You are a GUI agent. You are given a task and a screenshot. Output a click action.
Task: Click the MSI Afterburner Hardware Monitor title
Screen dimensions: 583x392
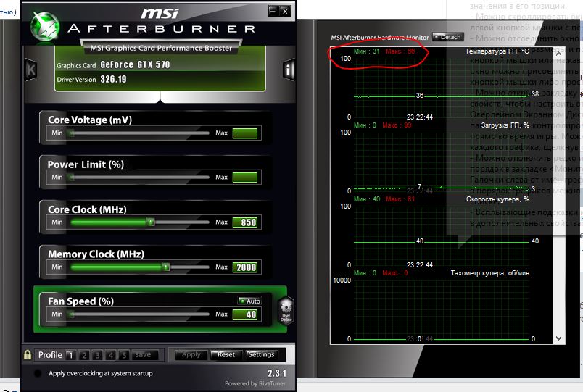pyautogui.click(x=380, y=38)
